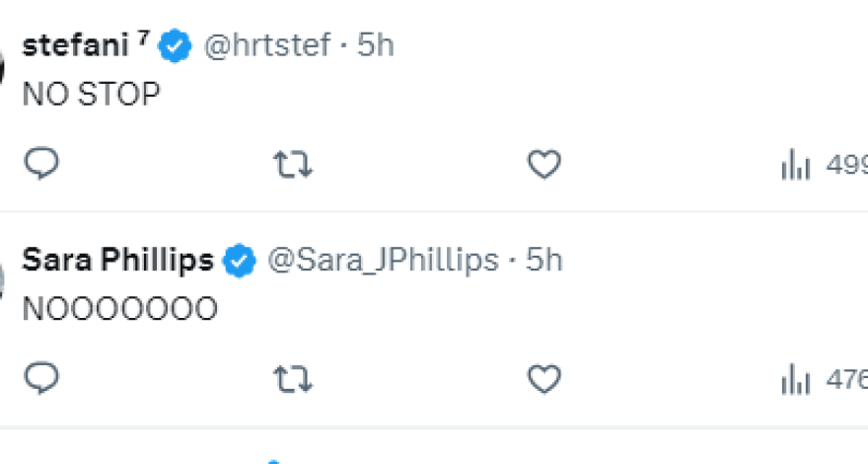Click the @hrtstef handle
Viewport: 868px width, 464px height.
pyautogui.click(x=266, y=45)
